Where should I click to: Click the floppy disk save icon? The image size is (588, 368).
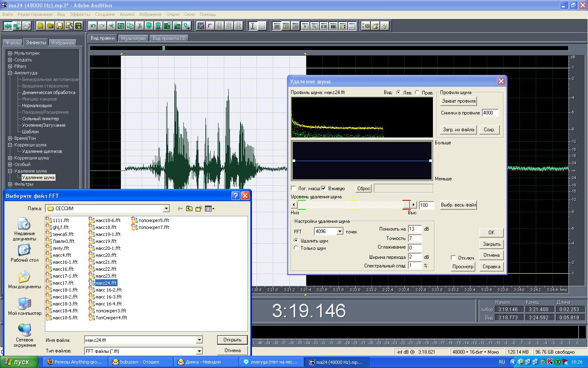[x=60, y=26]
